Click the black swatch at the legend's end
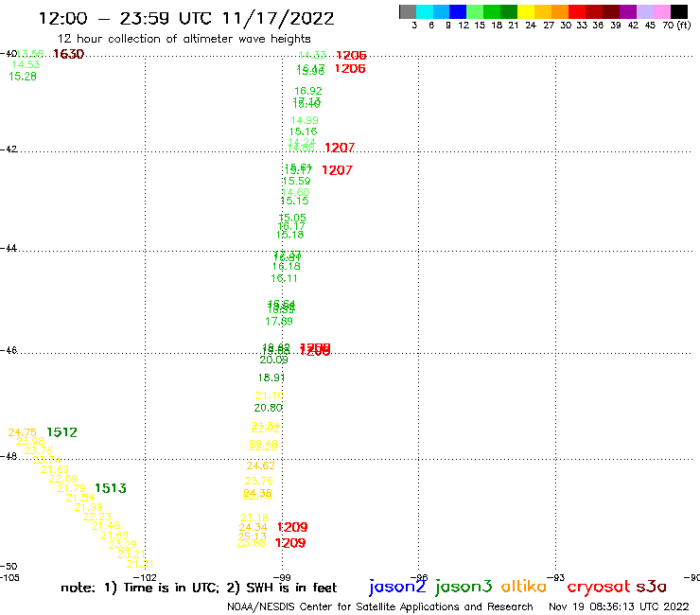 click(x=679, y=11)
